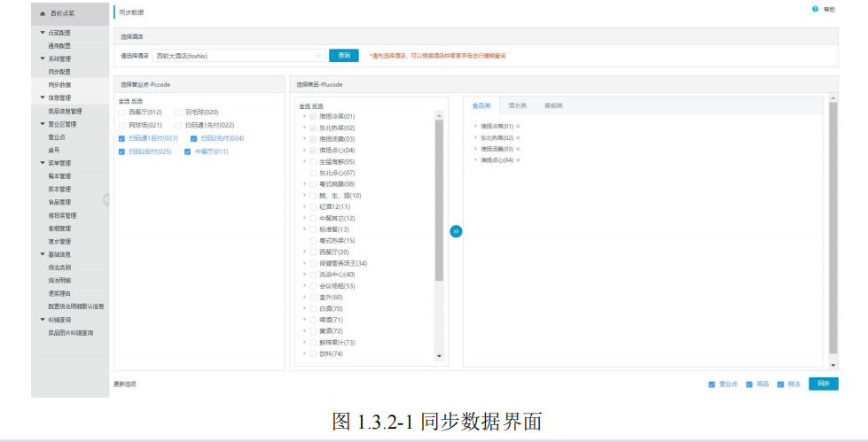Expand 东北热菜(02) in the selected list
The width and height of the screenshot is (868, 442).
coord(475,138)
